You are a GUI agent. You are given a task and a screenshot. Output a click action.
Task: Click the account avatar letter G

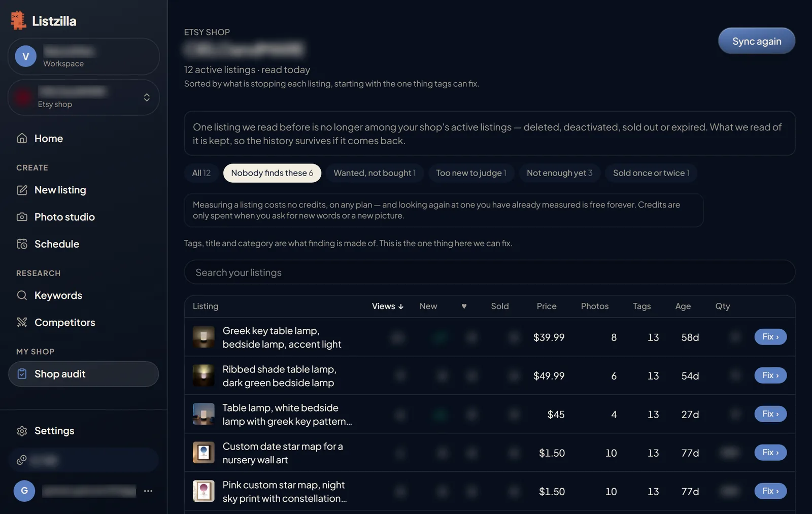tap(24, 491)
